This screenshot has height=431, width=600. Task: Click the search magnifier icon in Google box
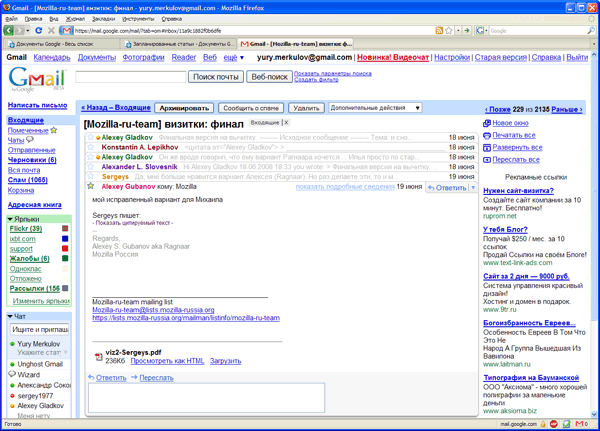[591, 31]
